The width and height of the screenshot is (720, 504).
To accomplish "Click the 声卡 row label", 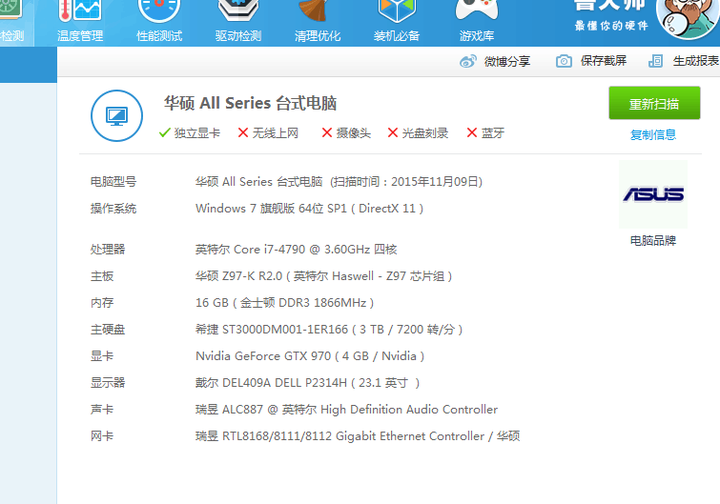I will [x=102, y=409].
